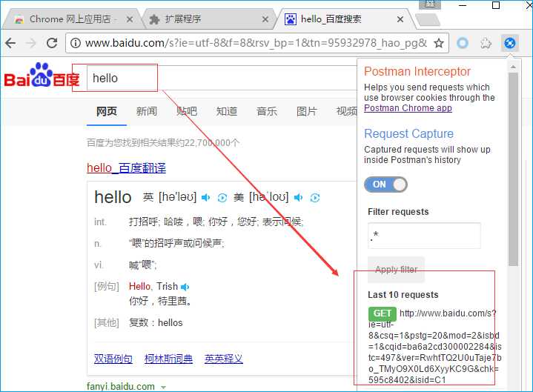This screenshot has height=392, width=533.
Task: Switch to Chrome 网上应用店 tab
Action: (x=70, y=19)
